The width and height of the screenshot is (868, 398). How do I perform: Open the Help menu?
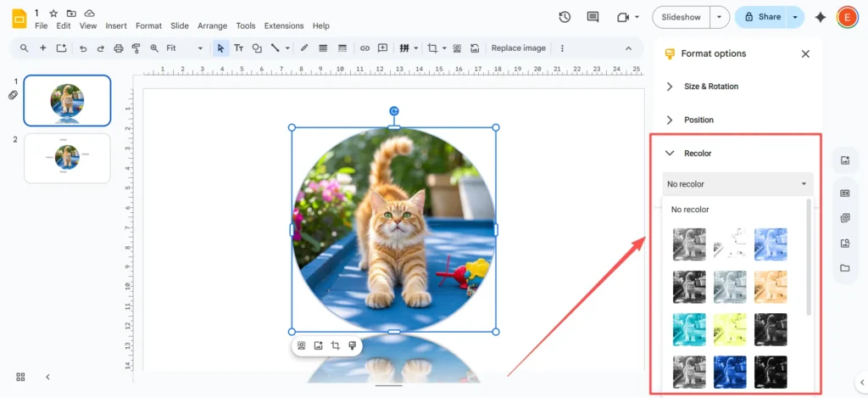click(x=321, y=26)
